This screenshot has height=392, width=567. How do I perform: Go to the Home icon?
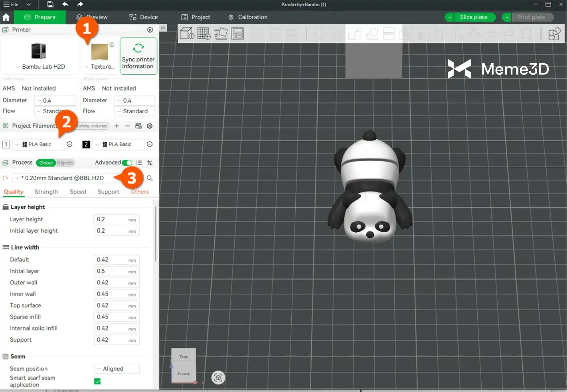click(x=6, y=17)
